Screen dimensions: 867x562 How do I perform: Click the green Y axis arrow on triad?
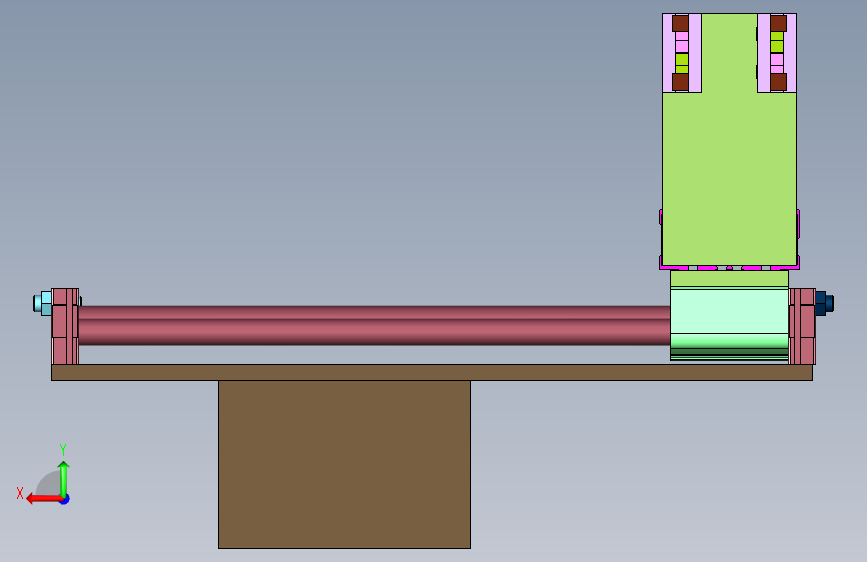point(64,478)
